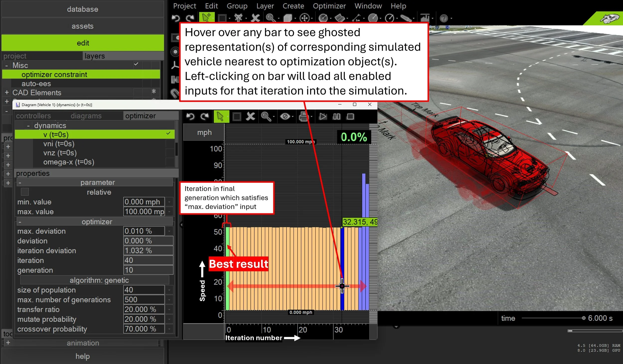Toggle visibility check on Misc layer

[x=136, y=64]
